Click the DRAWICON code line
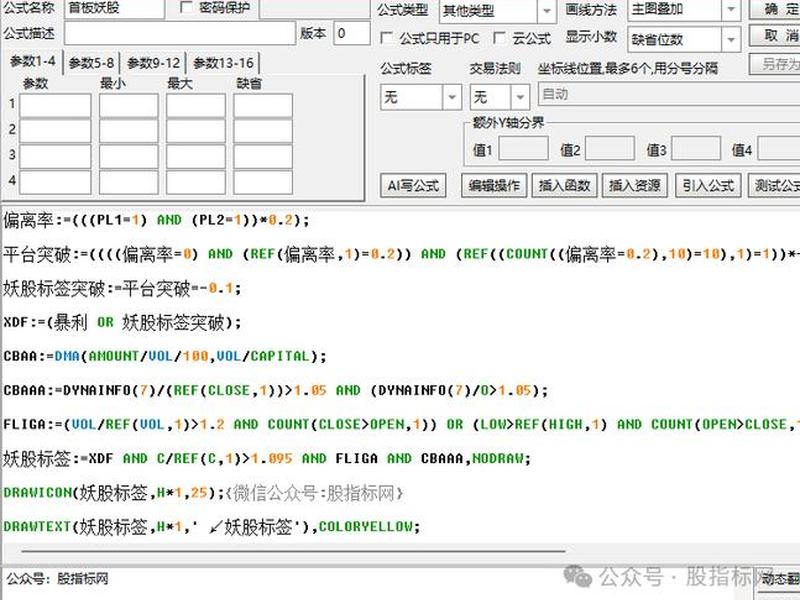 pyautogui.click(x=203, y=493)
